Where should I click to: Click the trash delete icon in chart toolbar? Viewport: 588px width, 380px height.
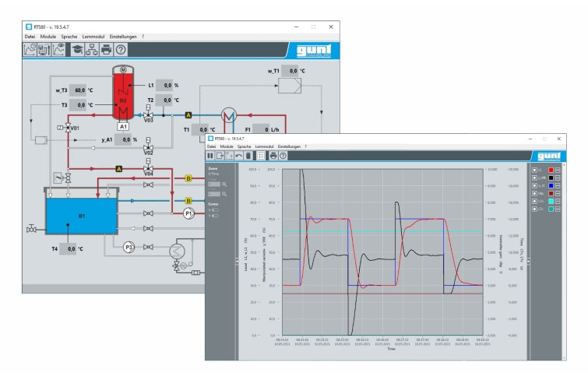(x=248, y=156)
